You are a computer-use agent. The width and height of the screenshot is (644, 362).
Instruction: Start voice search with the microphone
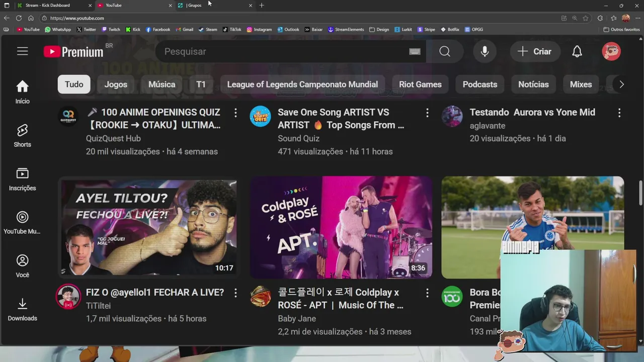click(x=485, y=51)
